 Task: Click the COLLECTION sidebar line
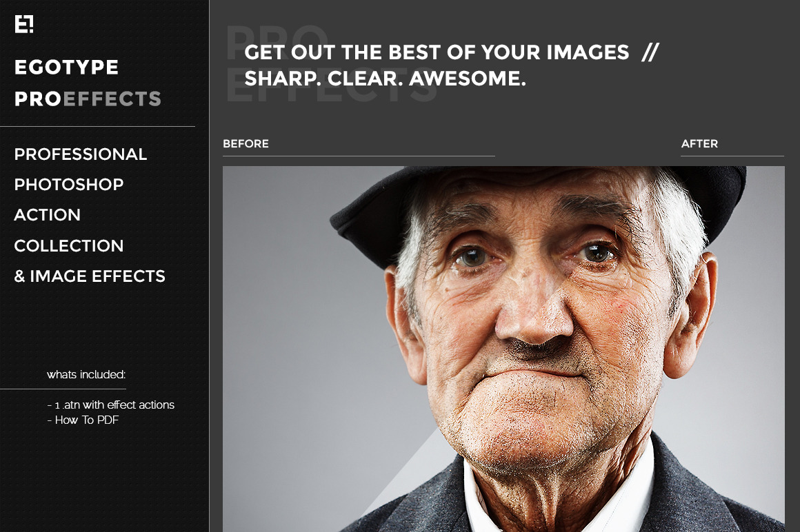pyautogui.click(x=69, y=245)
